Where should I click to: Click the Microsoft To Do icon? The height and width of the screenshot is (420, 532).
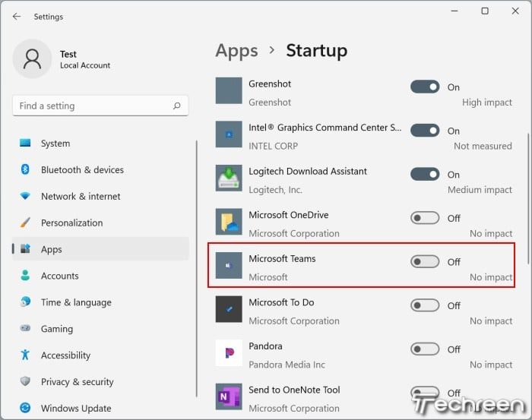[x=229, y=309]
